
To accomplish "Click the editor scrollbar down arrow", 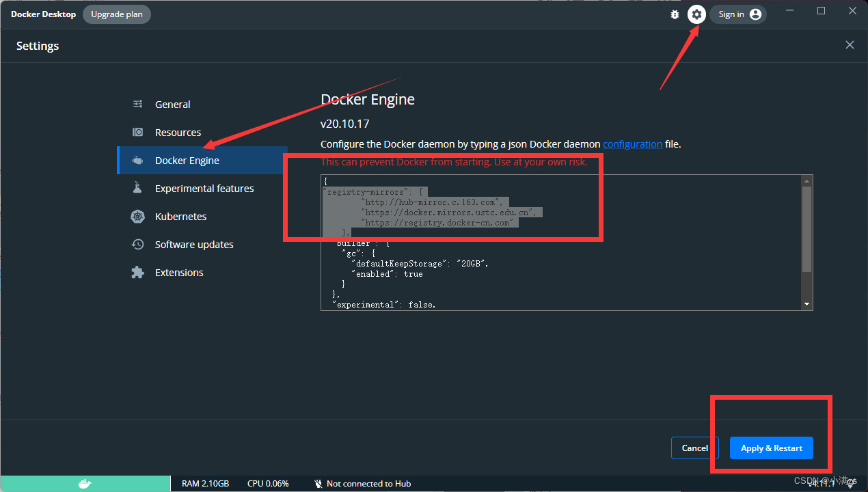I will tap(807, 303).
